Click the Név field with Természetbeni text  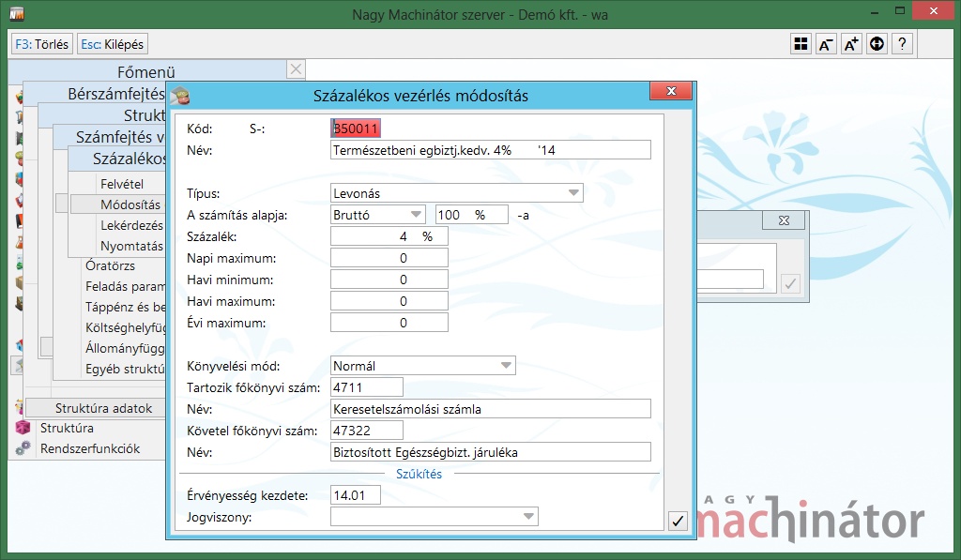tap(490, 150)
